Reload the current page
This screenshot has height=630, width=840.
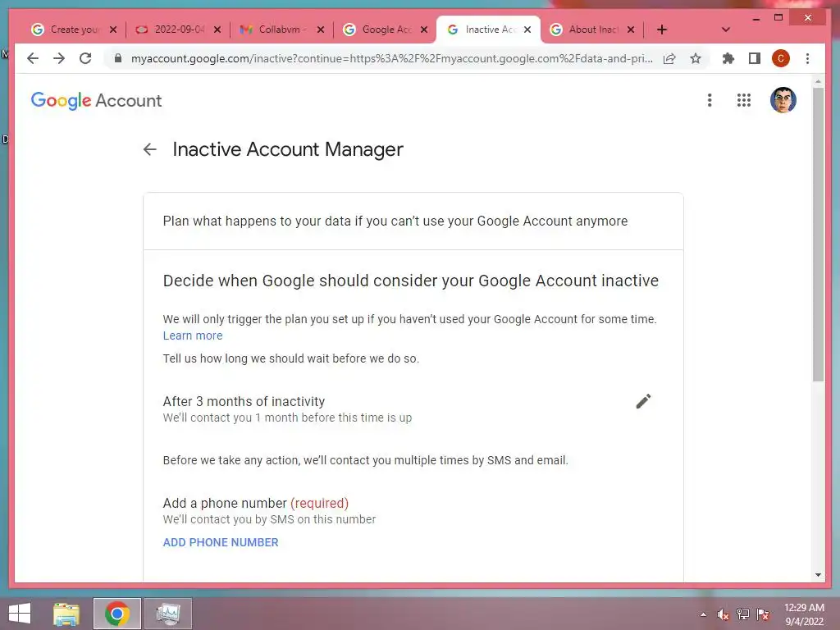85,58
